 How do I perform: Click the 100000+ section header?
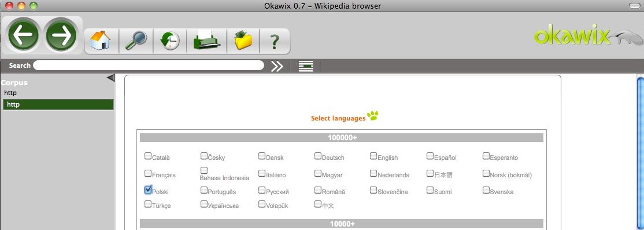(x=342, y=137)
